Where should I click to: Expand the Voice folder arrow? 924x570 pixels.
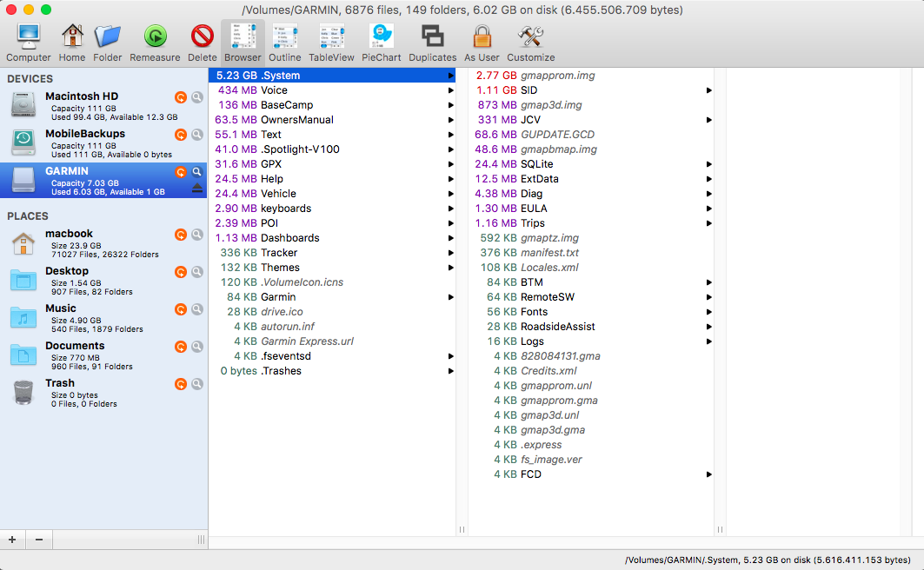450,90
